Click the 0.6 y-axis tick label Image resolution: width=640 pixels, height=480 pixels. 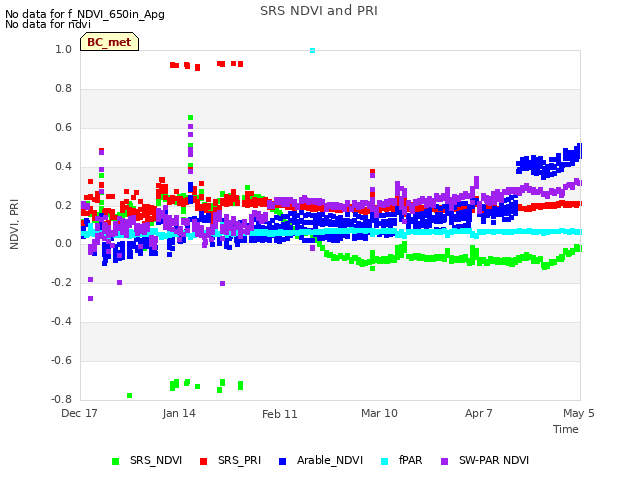pos(63,127)
